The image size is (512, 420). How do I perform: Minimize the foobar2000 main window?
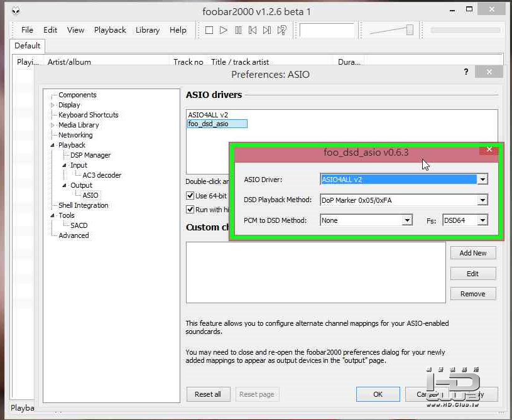(452, 11)
